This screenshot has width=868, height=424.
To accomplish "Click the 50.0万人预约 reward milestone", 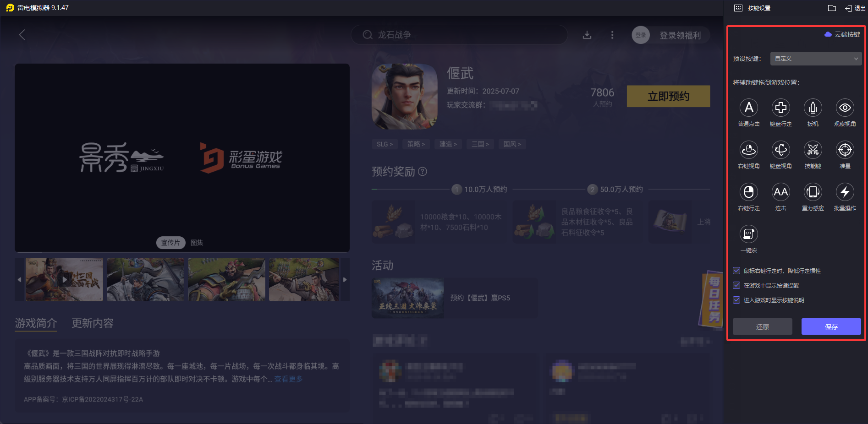I will pos(615,189).
